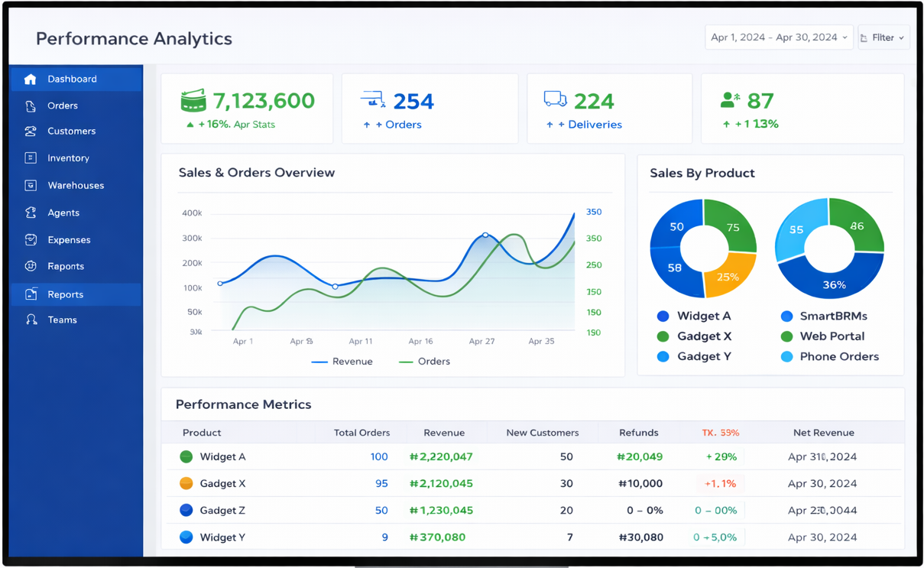Click the Teams icon in sidebar

point(31,320)
